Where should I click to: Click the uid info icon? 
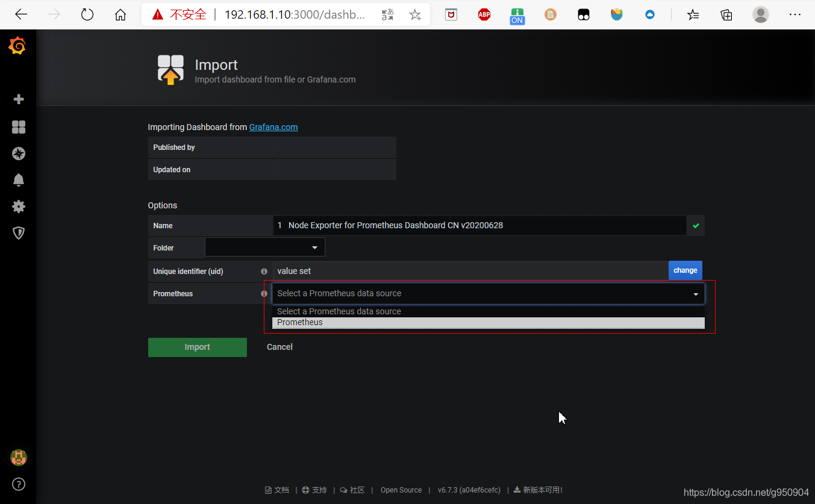pos(264,272)
